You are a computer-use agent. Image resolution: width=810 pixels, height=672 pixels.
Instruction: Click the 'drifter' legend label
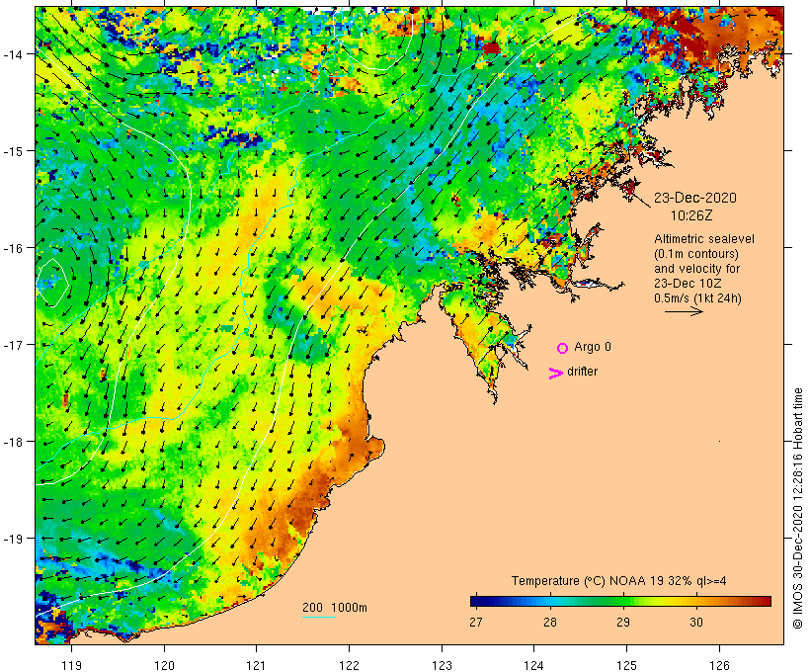tap(582, 372)
